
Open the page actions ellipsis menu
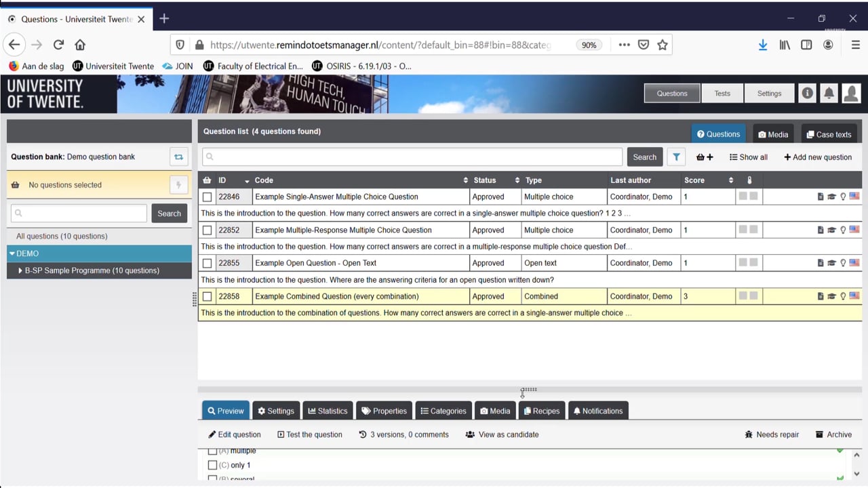(x=624, y=45)
